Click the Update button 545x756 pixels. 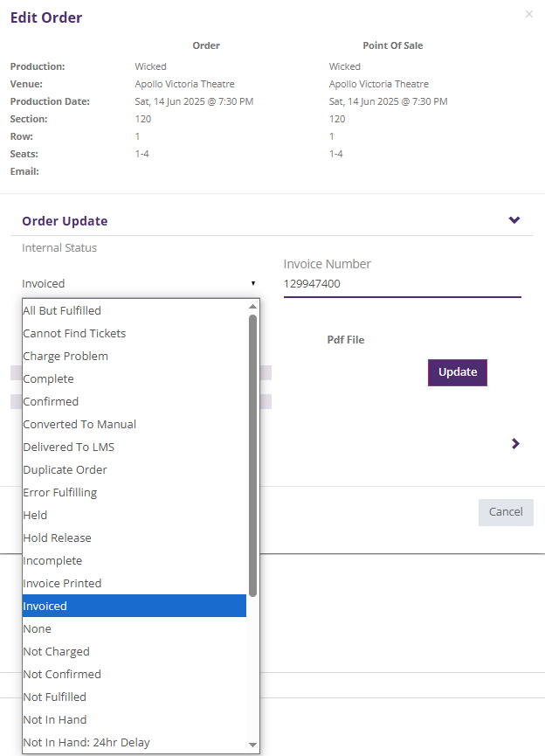click(457, 372)
